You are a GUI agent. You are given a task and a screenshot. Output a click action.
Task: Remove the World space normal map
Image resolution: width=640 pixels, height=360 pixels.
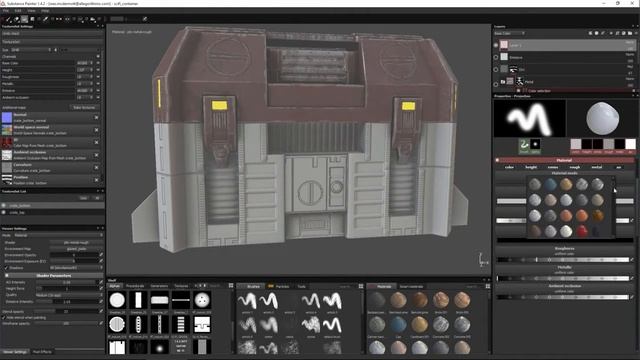tap(97, 130)
